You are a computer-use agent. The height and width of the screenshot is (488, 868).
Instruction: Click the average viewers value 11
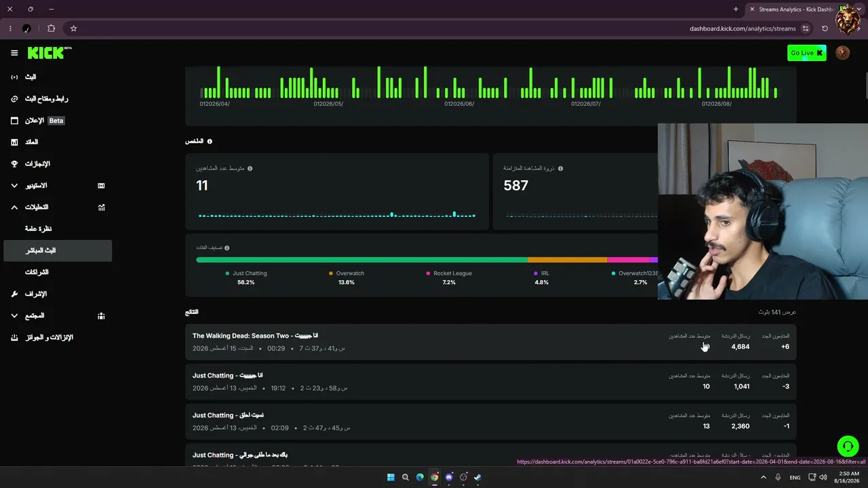point(202,186)
